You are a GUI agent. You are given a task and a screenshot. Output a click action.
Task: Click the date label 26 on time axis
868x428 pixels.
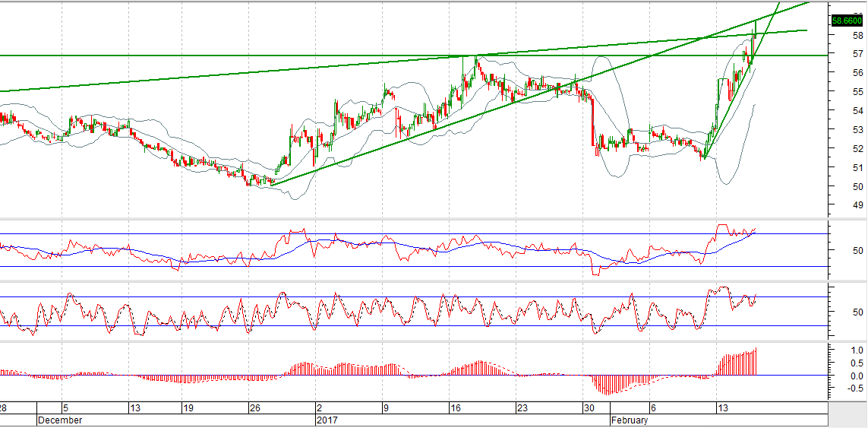tap(255, 407)
